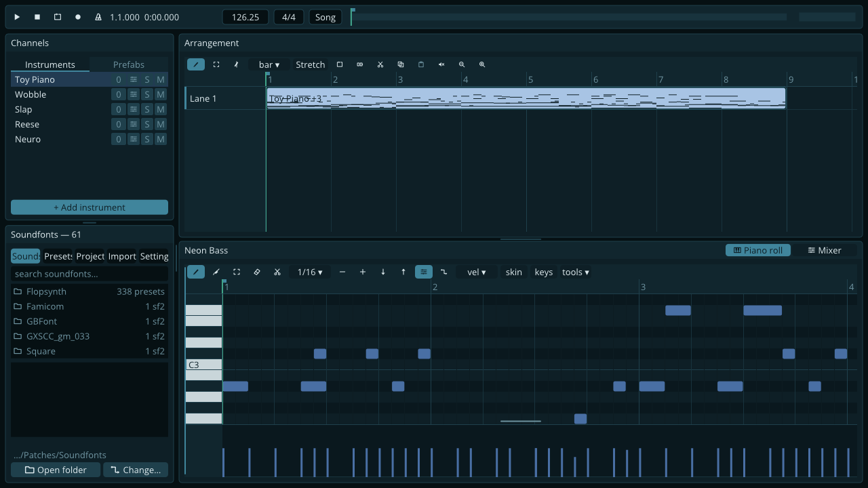Open the tools dropdown

(x=575, y=272)
